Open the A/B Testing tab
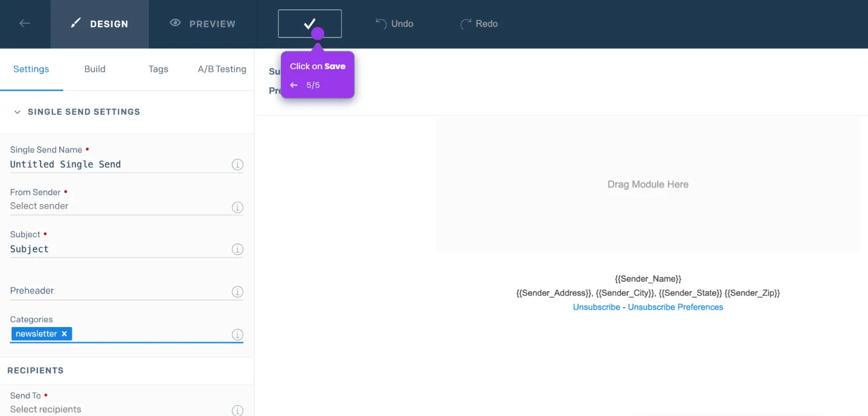This screenshot has height=416, width=868. (222, 69)
